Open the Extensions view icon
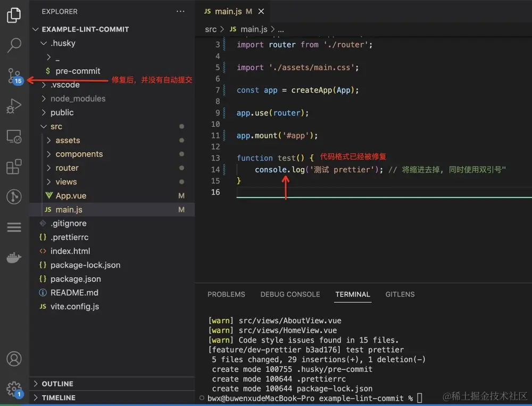The image size is (532, 406). tap(14, 167)
